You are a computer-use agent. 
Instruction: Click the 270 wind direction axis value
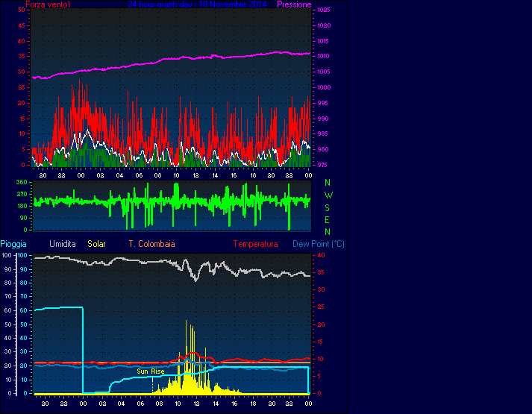pyautogui.click(x=22, y=194)
